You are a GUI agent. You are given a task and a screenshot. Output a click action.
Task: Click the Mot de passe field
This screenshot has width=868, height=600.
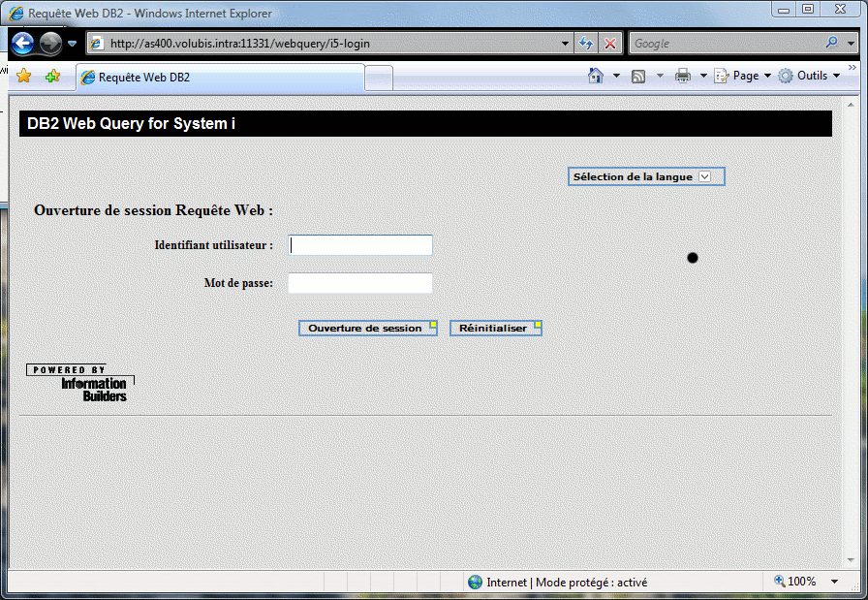click(360, 283)
